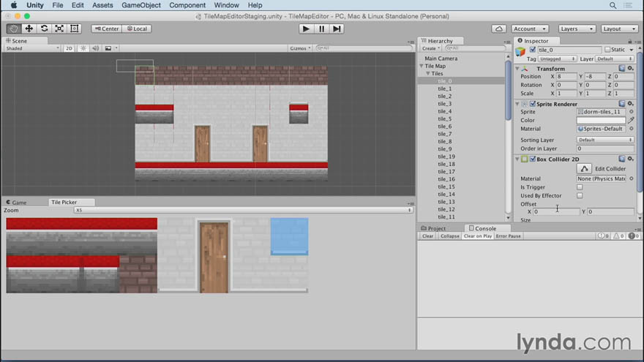Open Sprite Renderer Material picker circle
644x362 pixels.
pos(632,129)
